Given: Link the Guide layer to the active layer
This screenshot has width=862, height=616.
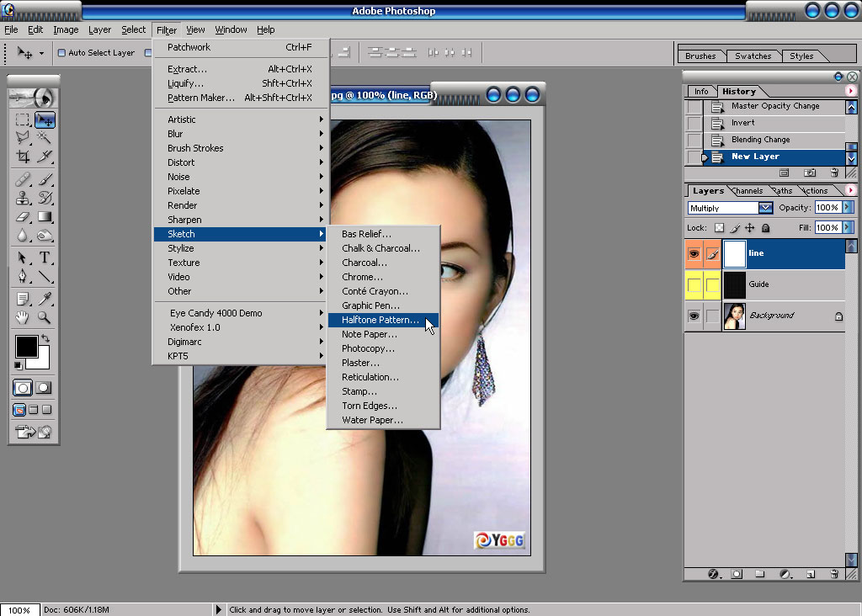Looking at the screenshot, I should pos(712,284).
